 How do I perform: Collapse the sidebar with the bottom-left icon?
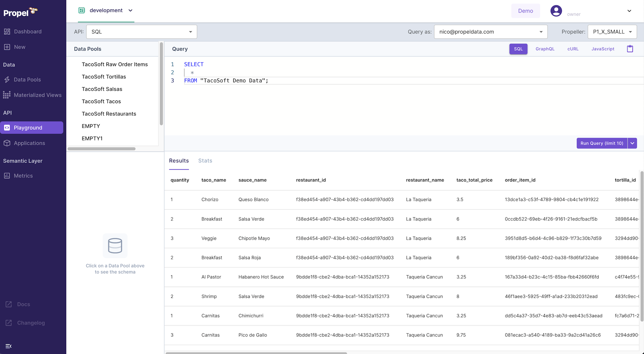[8, 346]
